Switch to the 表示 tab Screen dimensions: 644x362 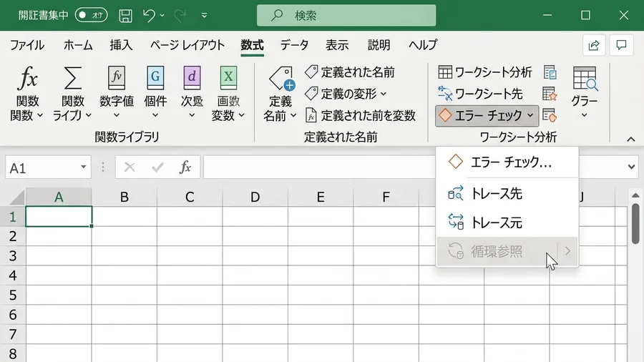(337, 45)
